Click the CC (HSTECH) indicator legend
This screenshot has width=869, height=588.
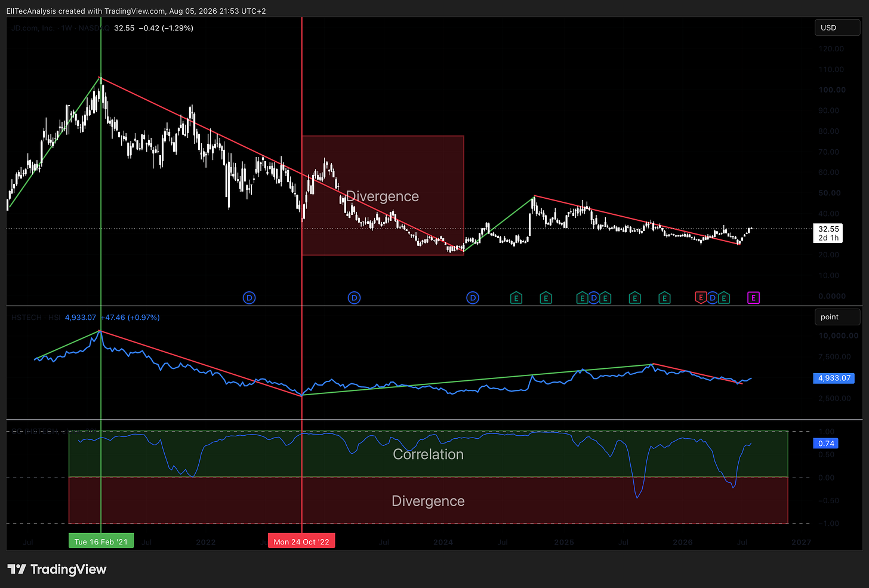coord(54,431)
